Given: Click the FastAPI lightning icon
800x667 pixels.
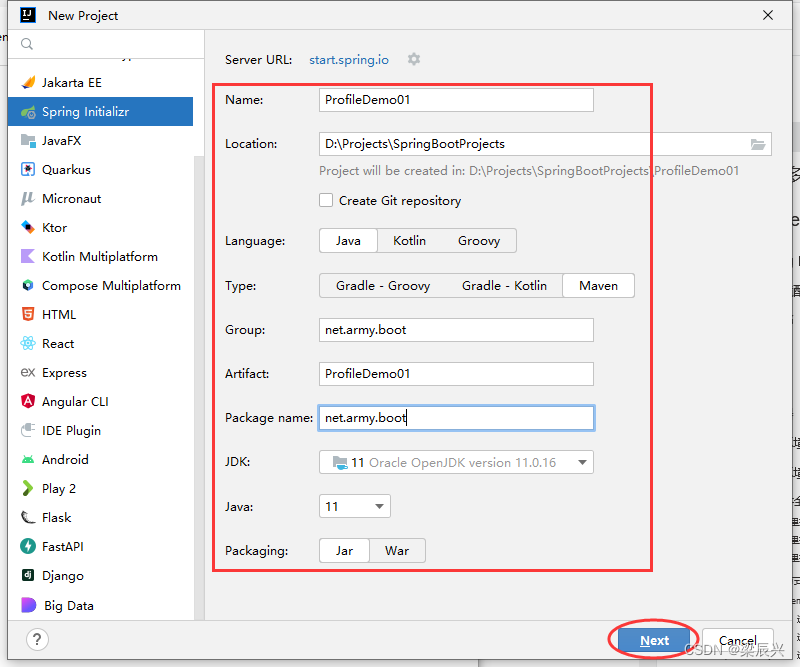Looking at the screenshot, I should (x=28, y=547).
